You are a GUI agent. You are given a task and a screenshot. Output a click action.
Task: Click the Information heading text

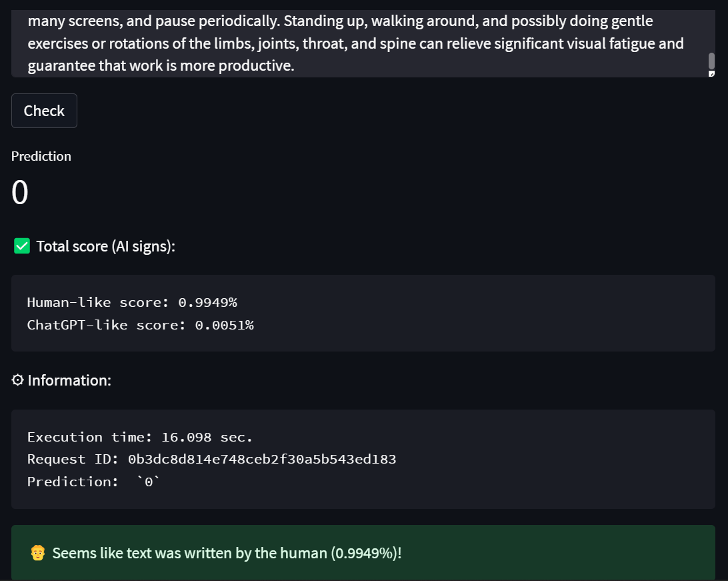(x=69, y=380)
